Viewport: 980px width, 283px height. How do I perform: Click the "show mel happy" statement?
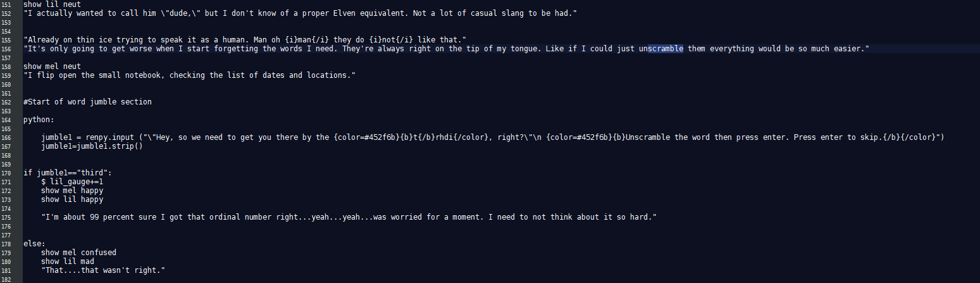click(72, 190)
